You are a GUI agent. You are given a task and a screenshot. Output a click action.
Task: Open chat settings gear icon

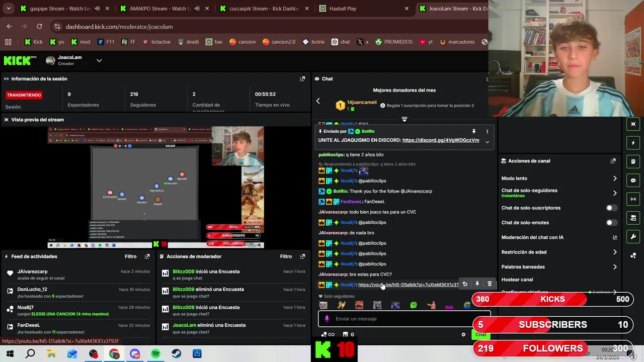463,334
